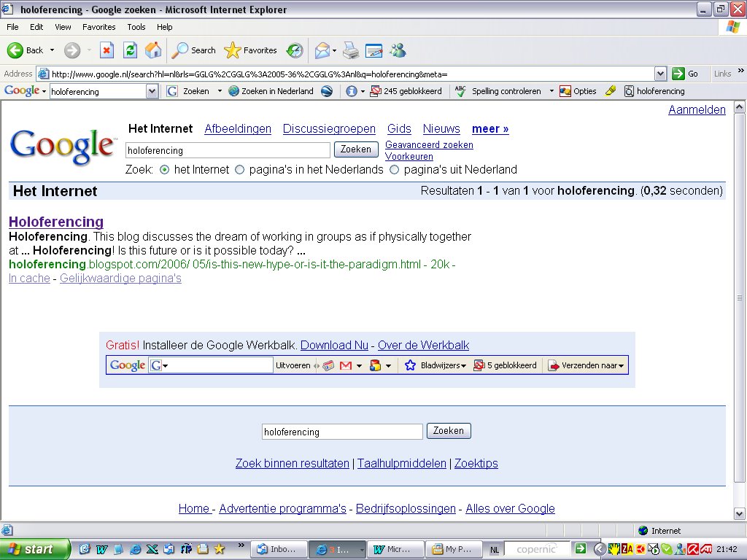Click the Go button beside the address bar
This screenshot has height=560, width=747.
(685, 74)
